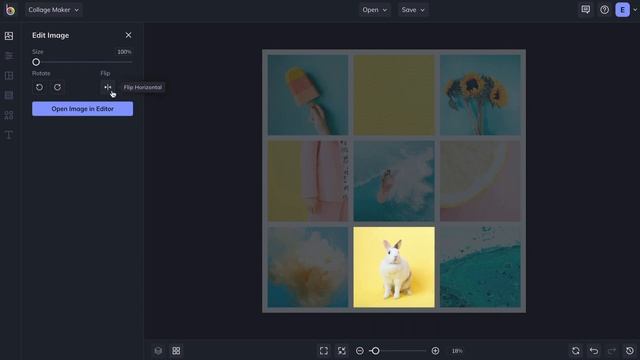Adjust the Size slider handle
This screenshot has height=360, width=640.
pos(36,62)
